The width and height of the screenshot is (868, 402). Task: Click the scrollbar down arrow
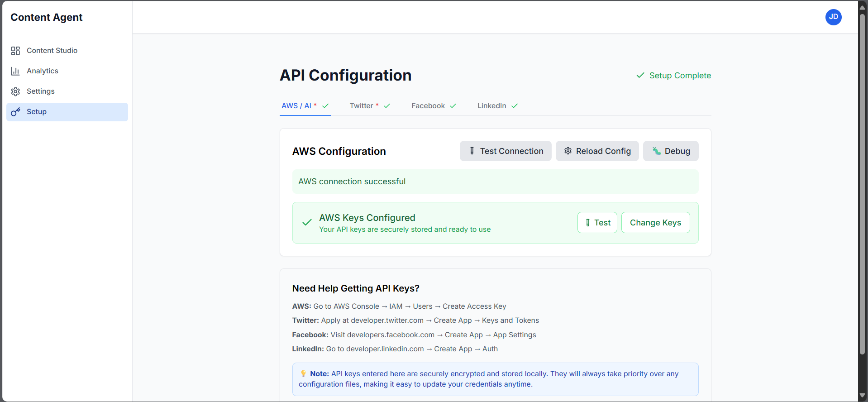point(862,396)
